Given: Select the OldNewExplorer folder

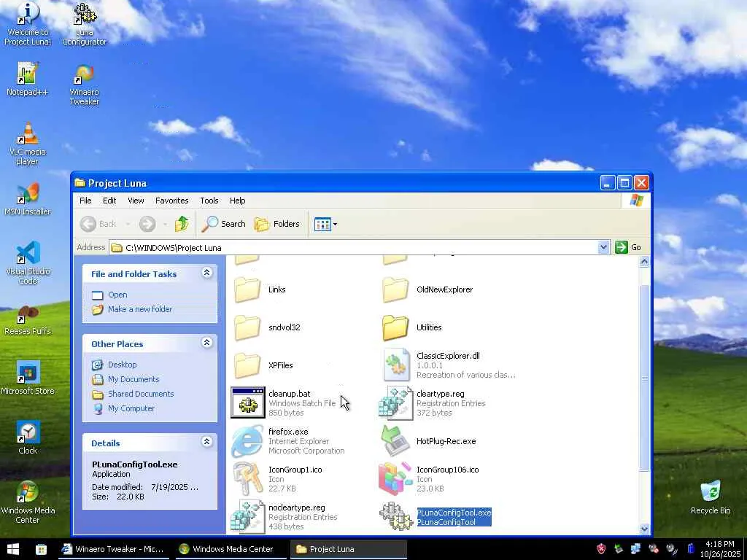Looking at the screenshot, I should (427, 289).
